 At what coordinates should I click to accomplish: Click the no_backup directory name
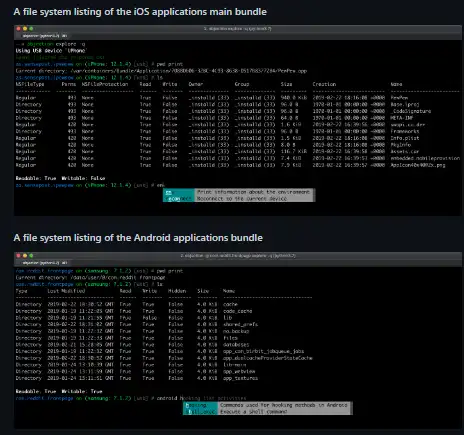pos(236,331)
